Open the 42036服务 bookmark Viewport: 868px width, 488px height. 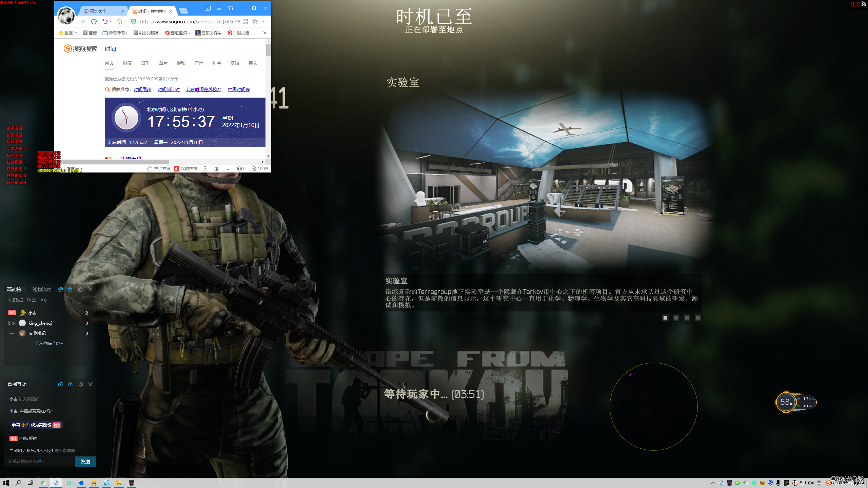click(146, 33)
